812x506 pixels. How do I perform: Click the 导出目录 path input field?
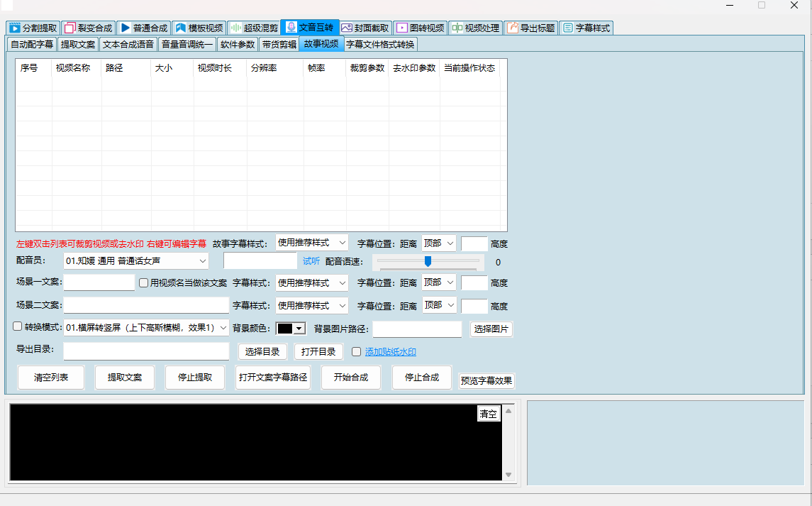click(146, 351)
